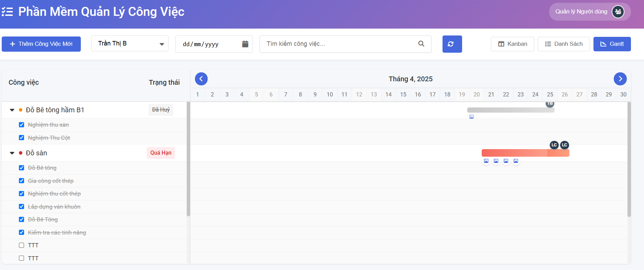644x270 pixels.
Task: Click the magnifier search icon
Action: click(421, 44)
